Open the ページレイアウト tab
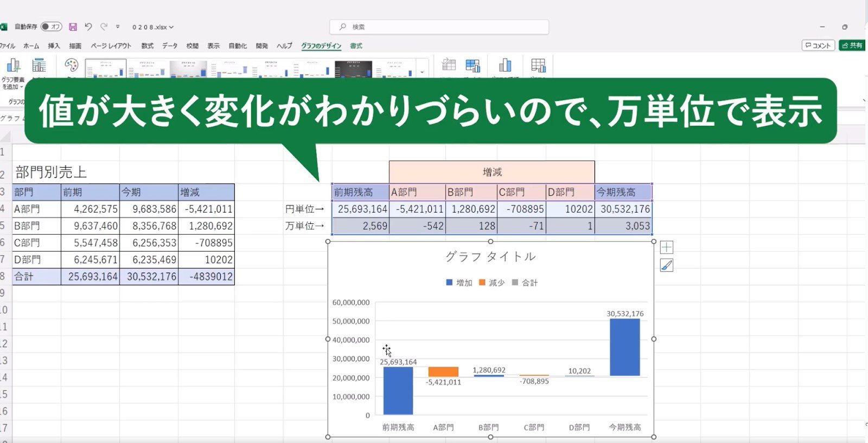The width and height of the screenshot is (868, 443). click(111, 46)
